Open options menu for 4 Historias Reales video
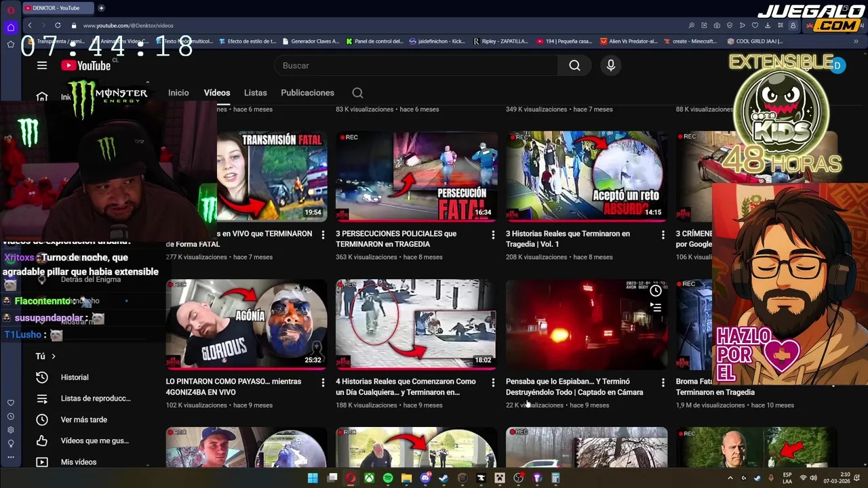 coord(493,382)
